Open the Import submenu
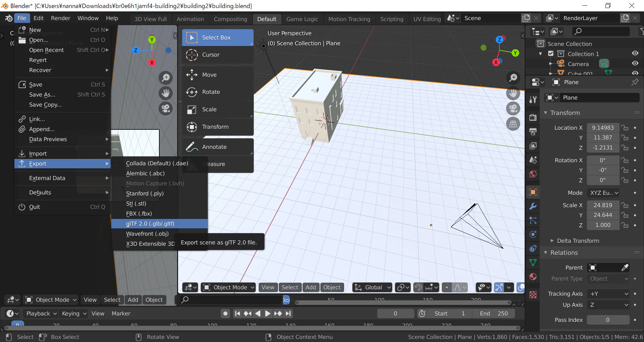The width and height of the screenshot is (644, 342). click(63, 154)
